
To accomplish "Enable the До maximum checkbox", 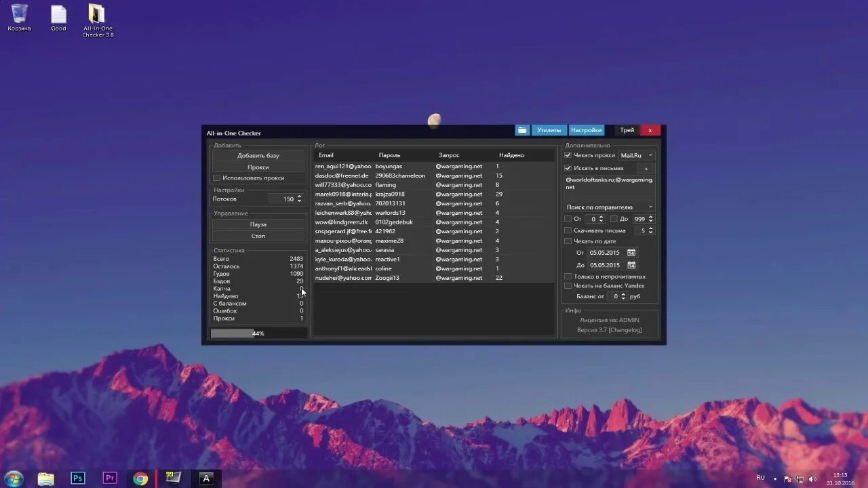I will pos(614,219).
